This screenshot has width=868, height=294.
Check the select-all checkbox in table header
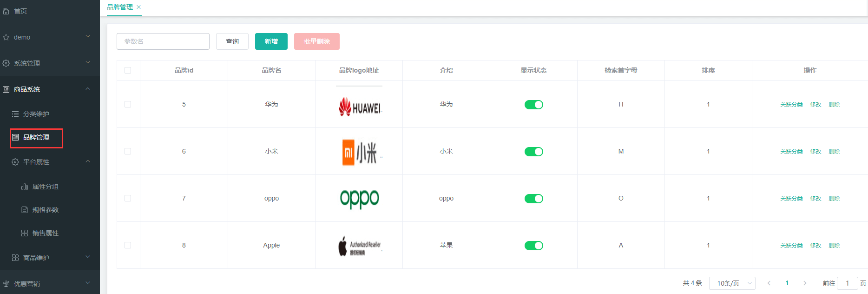pos(128,70)
